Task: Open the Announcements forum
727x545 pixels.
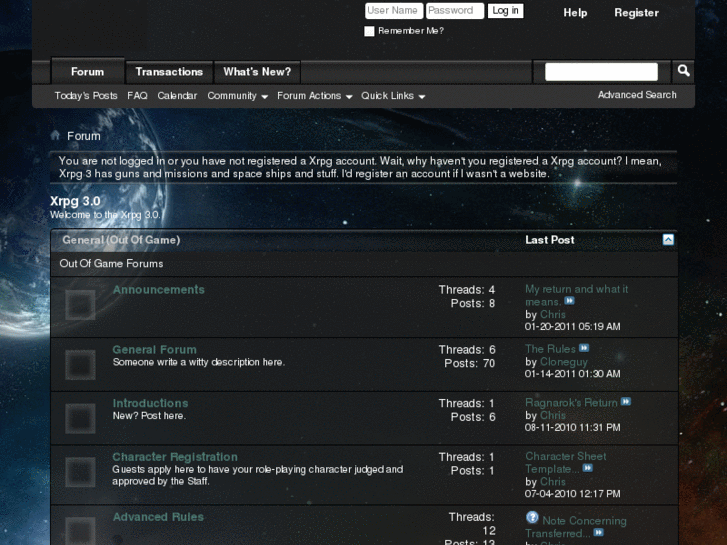Action: coord(159,289)
